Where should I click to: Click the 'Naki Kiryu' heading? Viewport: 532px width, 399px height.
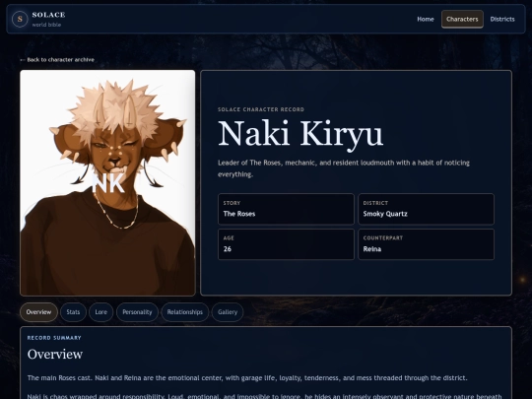pos(300,134)
